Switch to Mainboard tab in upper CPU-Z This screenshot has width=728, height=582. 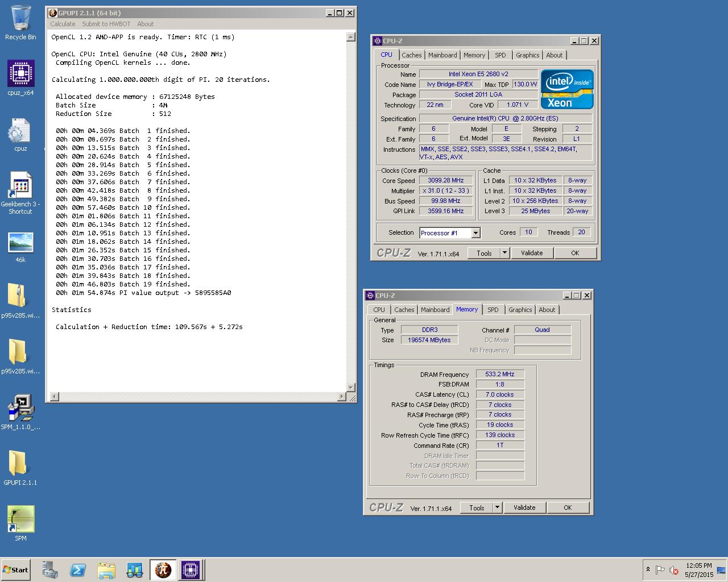[x=442, y=55]
